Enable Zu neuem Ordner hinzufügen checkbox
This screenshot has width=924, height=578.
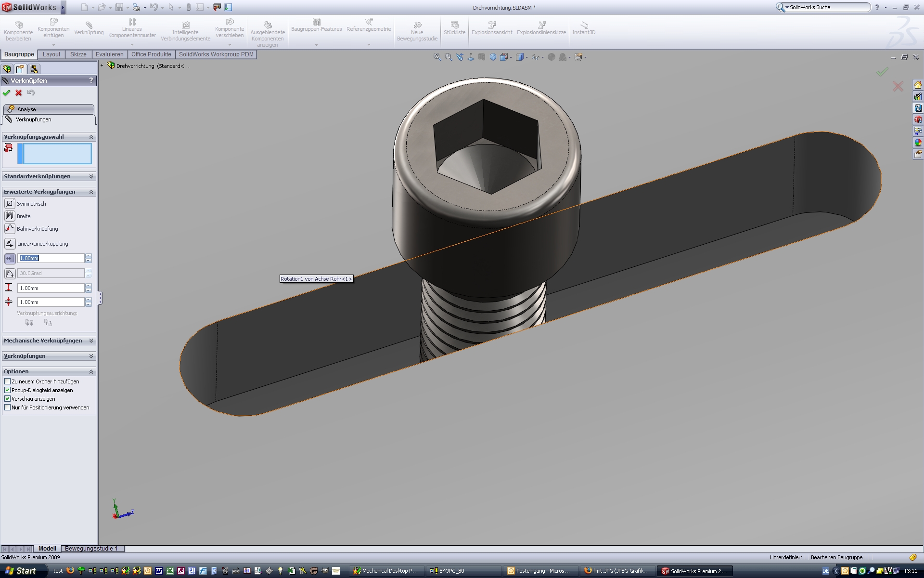click(8, 381)
